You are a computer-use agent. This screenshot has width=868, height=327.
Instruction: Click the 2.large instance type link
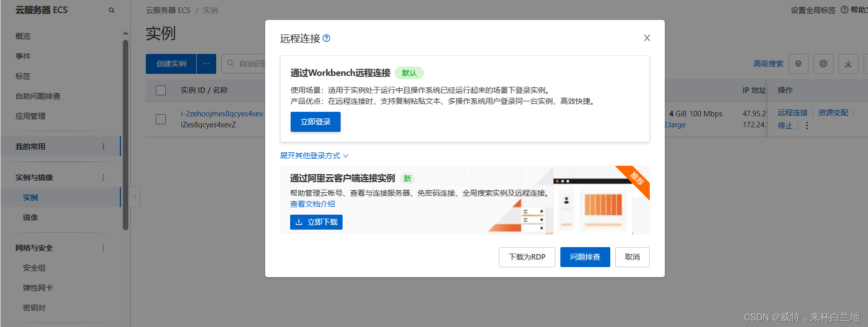[x=675, y=125]
